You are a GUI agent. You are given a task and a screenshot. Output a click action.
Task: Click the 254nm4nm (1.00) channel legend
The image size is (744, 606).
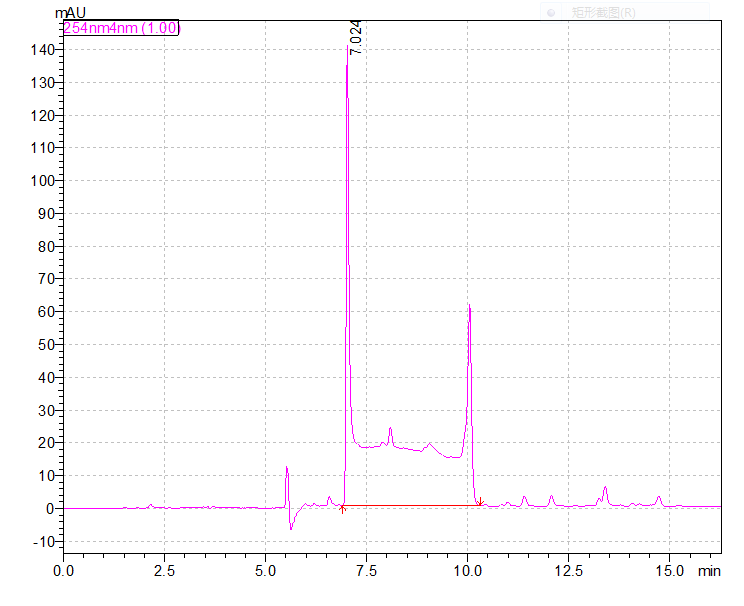pos(121,28)
